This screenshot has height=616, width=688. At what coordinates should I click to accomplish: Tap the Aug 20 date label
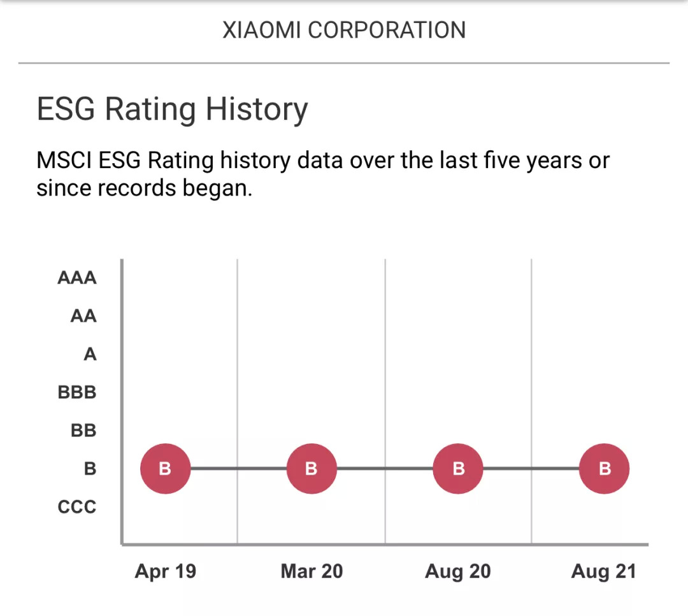point(458,571)
